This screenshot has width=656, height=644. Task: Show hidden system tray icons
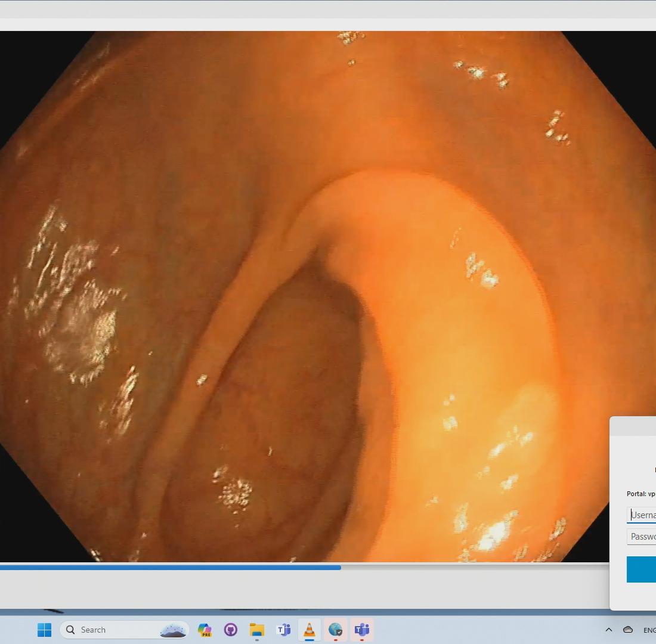point(609,630)
